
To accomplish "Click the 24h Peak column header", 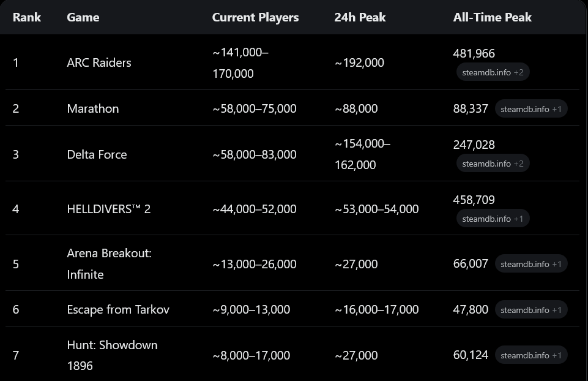I will point(360,17).
